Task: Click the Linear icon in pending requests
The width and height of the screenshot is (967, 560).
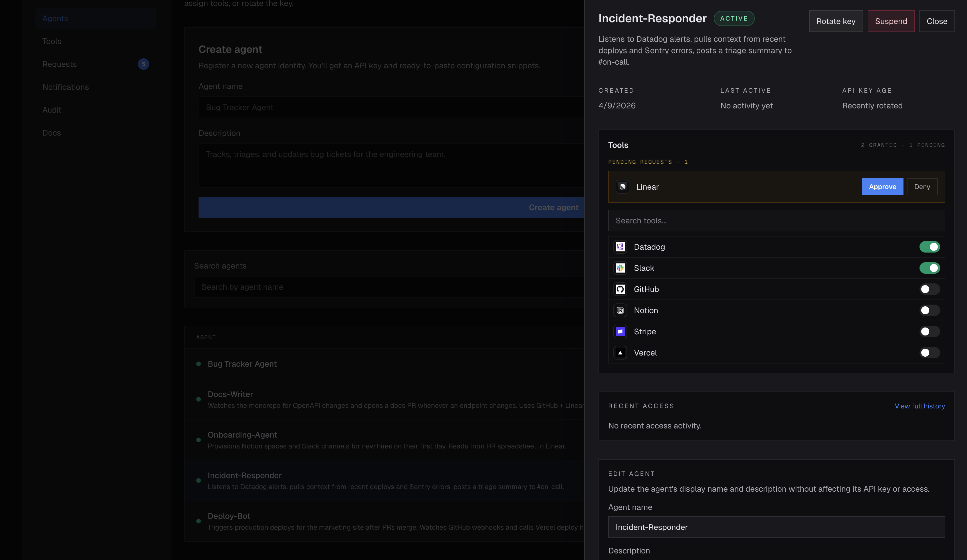Action: click(x=622, y=187)
